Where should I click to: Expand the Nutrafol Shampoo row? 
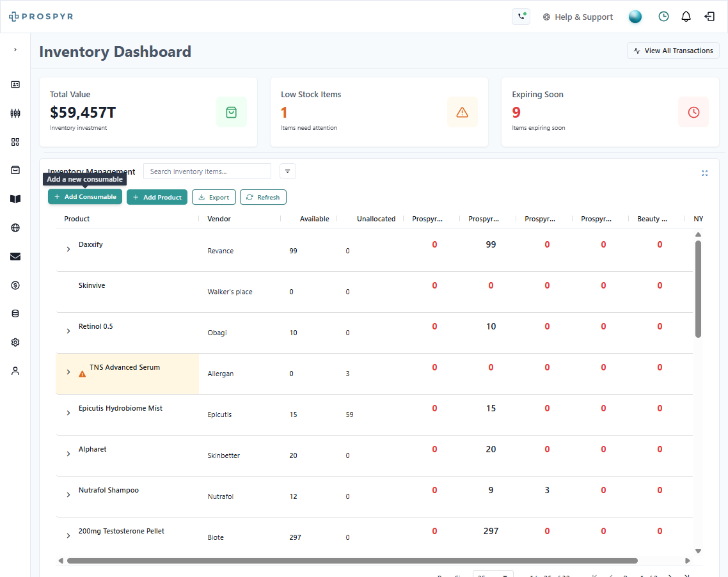68,495
